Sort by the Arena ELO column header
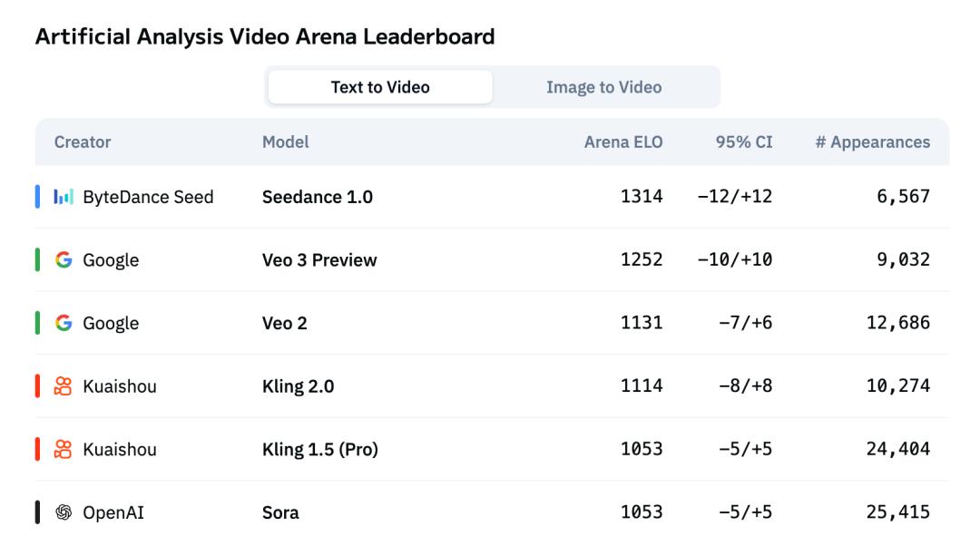The height and width of the screenshot is (536, 980). [623, 142]
